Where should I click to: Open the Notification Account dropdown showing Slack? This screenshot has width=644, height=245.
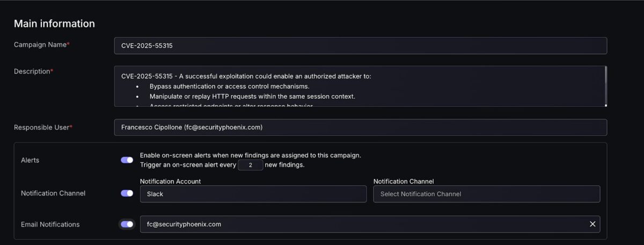[253, 194]
